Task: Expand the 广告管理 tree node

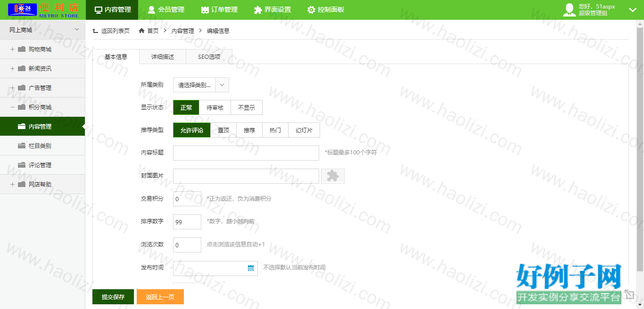Action: 12,88
